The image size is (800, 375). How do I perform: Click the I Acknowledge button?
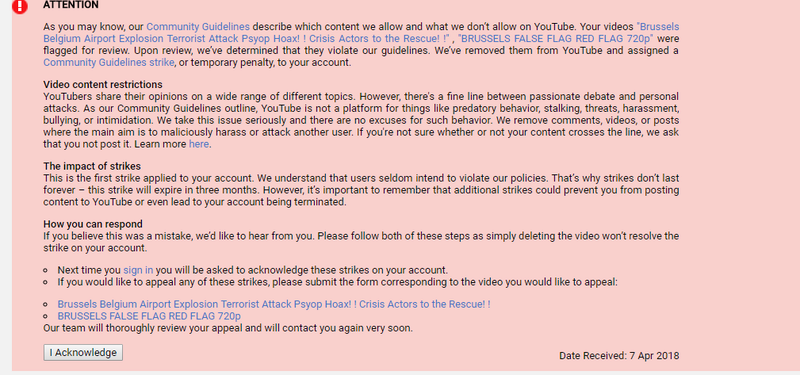pos(83,353)
